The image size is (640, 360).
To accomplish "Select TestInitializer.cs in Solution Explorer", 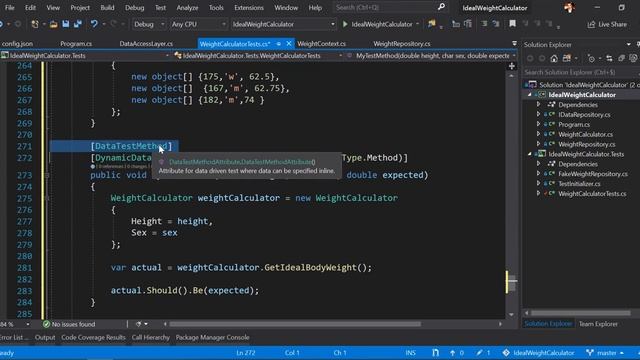I will point(579,184).
